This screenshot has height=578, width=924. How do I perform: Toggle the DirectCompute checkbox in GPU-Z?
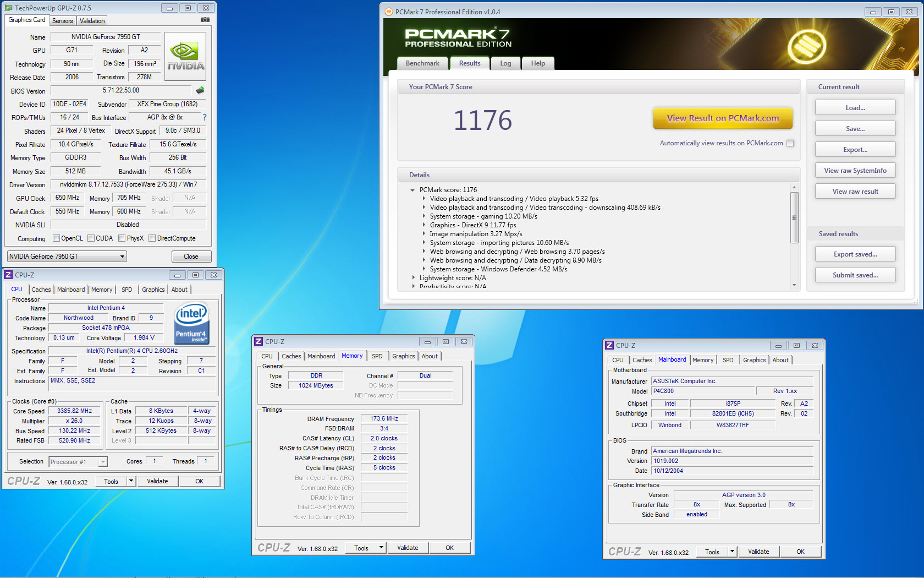tap(152, 238)
